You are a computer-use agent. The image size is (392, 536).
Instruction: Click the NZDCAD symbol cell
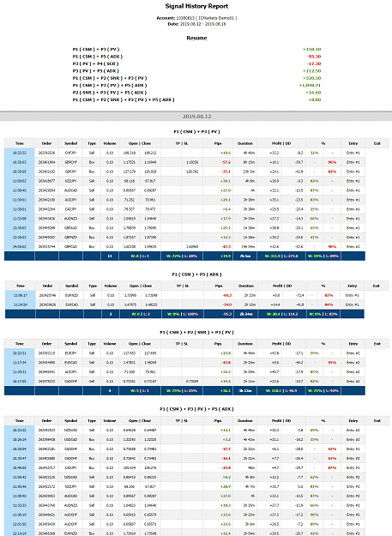[x=70, y=477]
